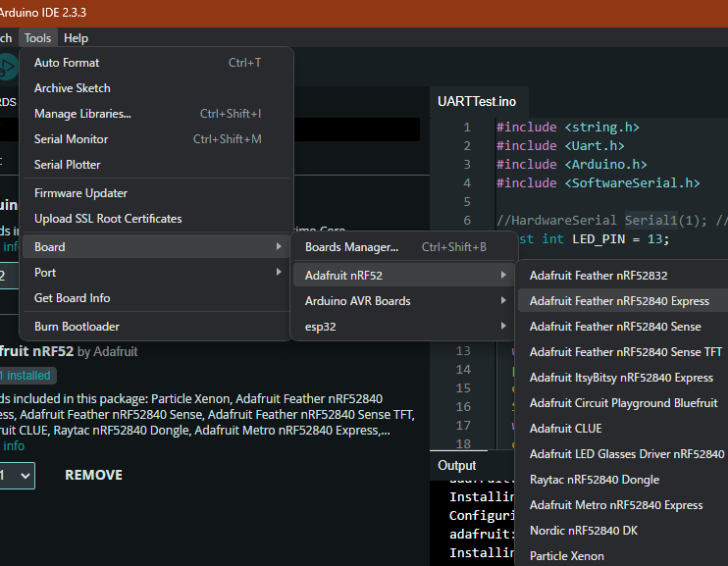Choose Nordic nRF52840 DK board
728x566 pixels.
(x=623, y=531)
